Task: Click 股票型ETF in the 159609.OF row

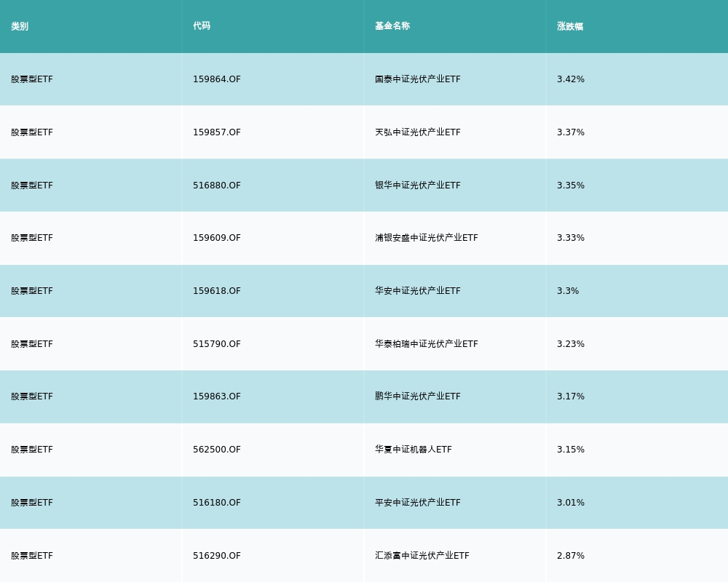Action: point(32,238)
